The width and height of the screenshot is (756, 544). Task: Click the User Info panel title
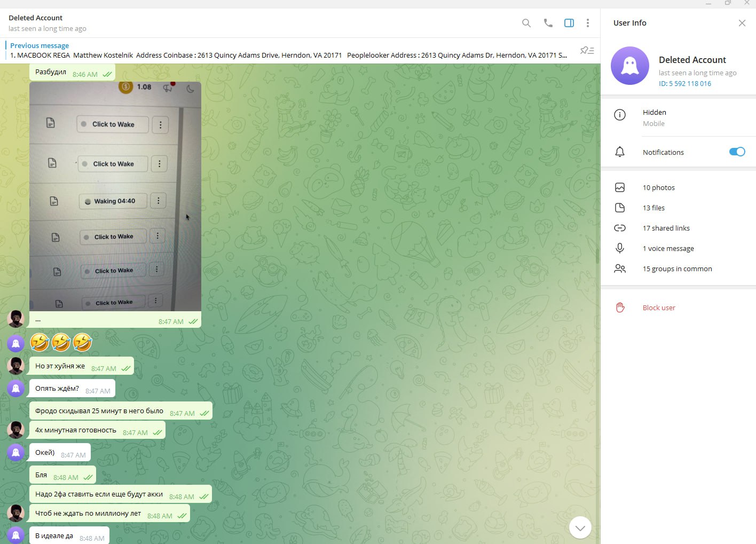click(x=630, y=23)
